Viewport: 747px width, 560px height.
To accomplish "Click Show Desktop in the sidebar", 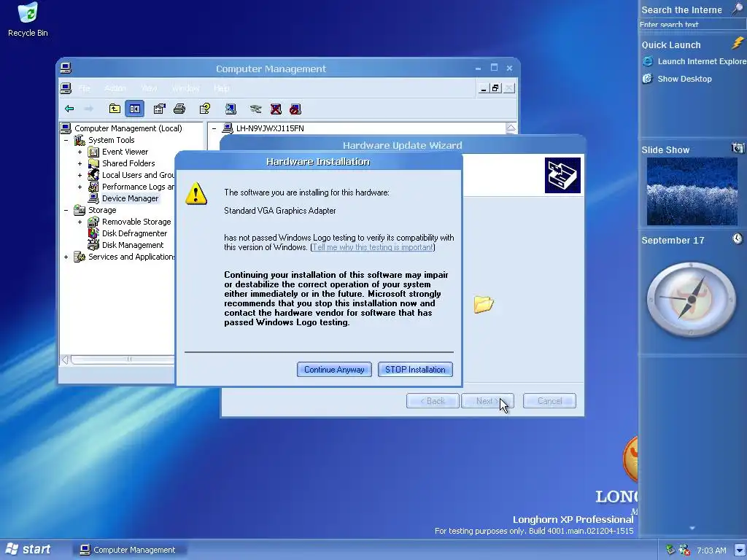I will point(677,79).
